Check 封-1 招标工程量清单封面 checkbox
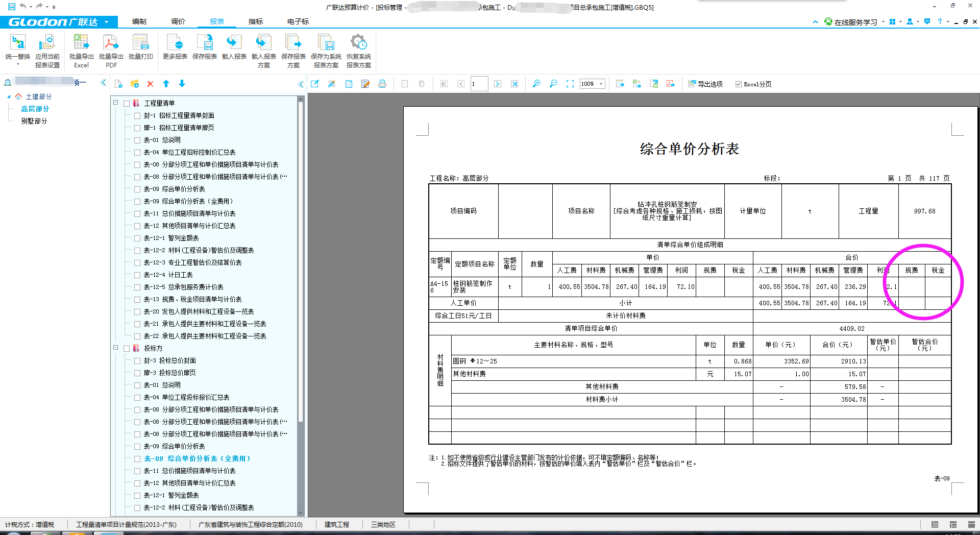This screenshot has width=980, height=535. coord(137,115)
